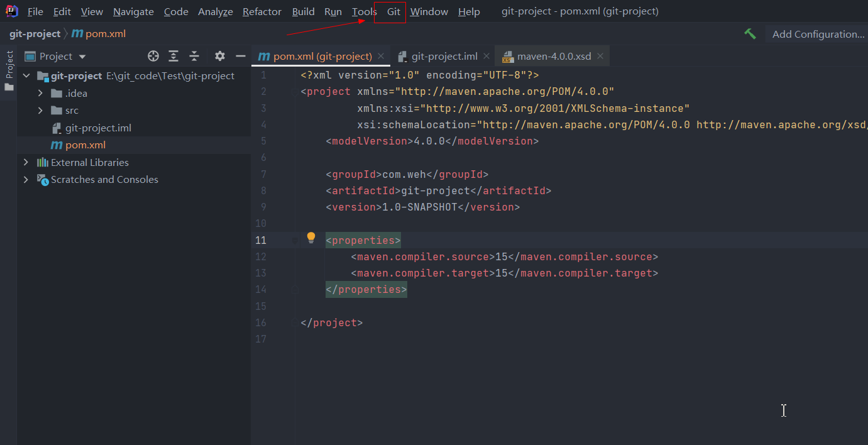868x445 pixels.
Task: Open the Run menu
Action: (x=333, y=12)
